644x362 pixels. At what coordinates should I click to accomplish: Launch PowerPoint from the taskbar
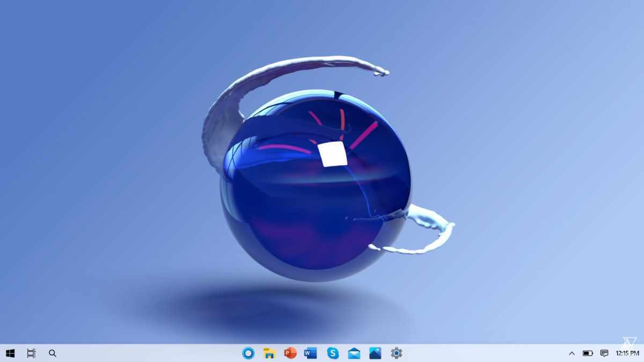(x=290, y=353)
